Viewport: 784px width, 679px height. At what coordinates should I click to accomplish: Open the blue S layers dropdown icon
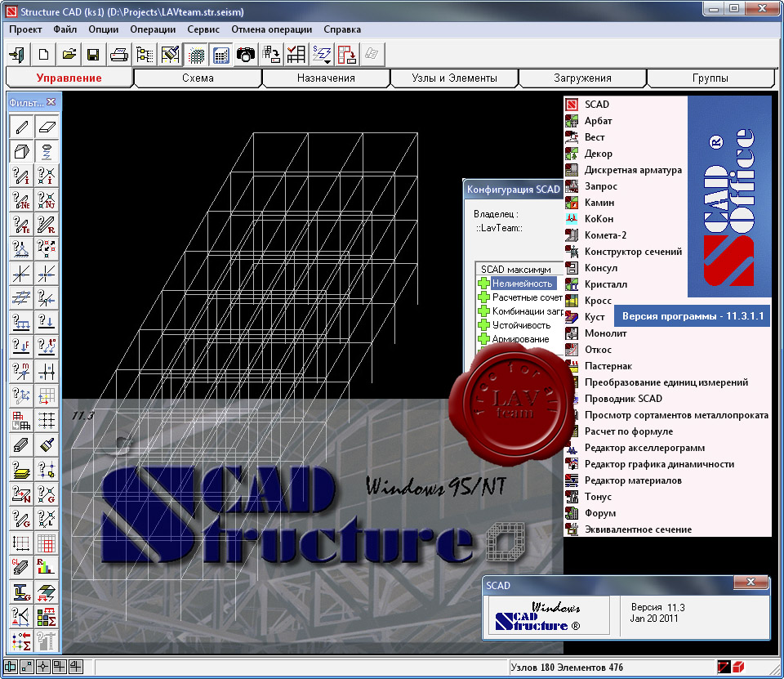322,54
